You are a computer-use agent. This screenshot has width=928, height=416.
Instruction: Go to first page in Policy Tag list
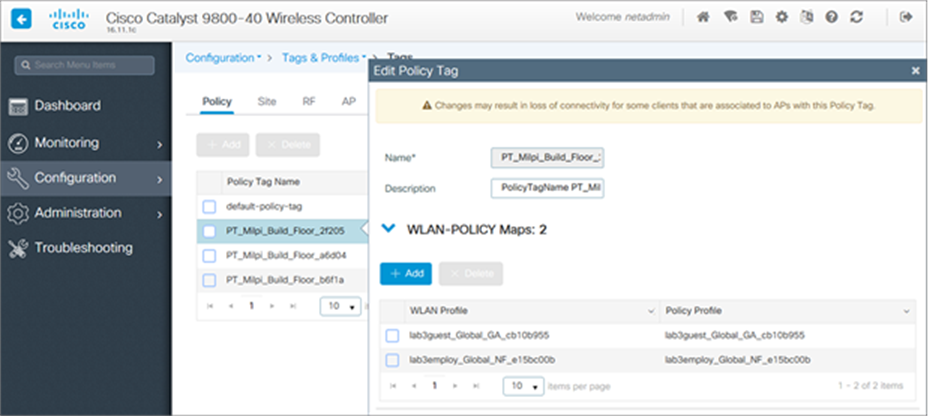[210, 307]
